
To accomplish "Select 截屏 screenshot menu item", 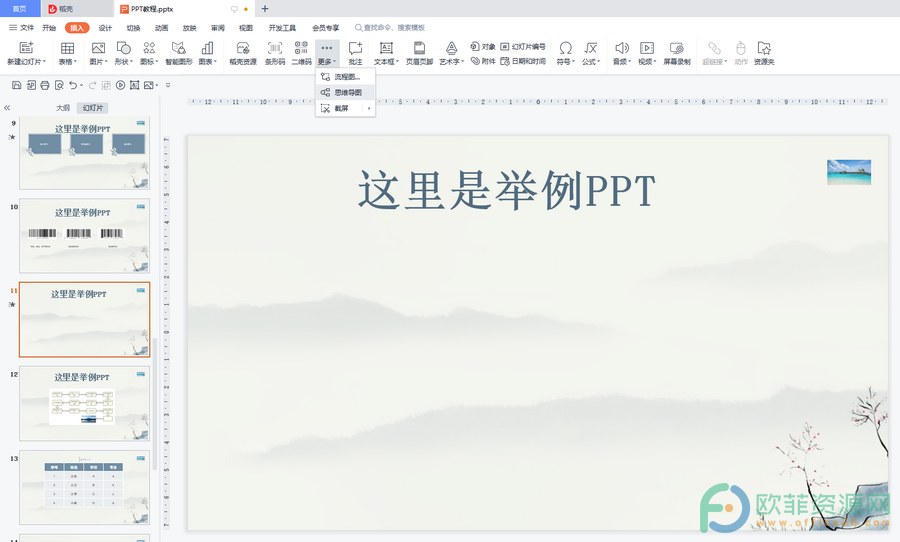I will [x=346, y=108].
